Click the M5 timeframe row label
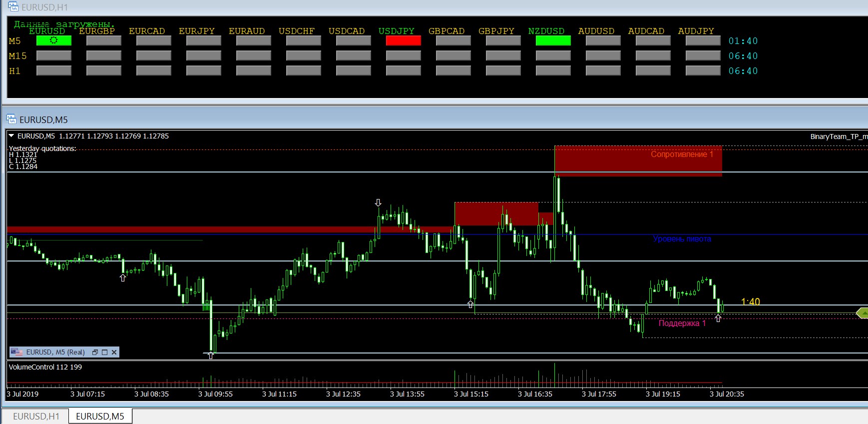This screenshot has height=424, width=868. pos(15,41)
